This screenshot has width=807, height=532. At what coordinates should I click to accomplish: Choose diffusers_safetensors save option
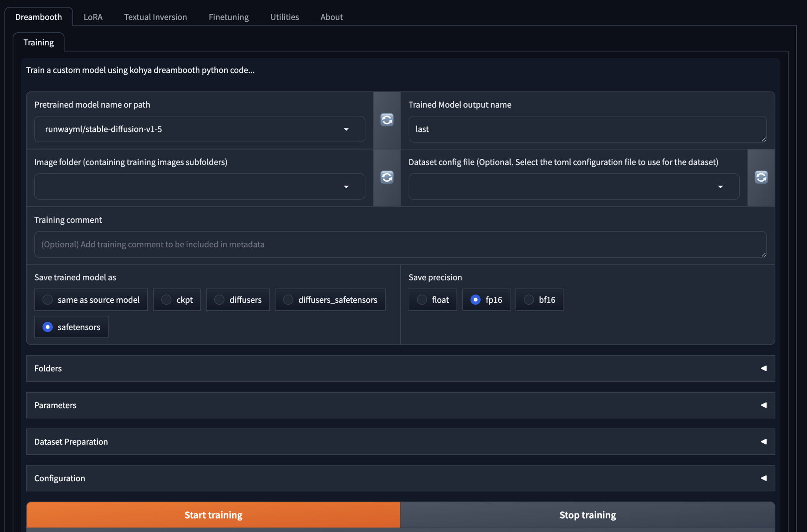tap(288, 300)
